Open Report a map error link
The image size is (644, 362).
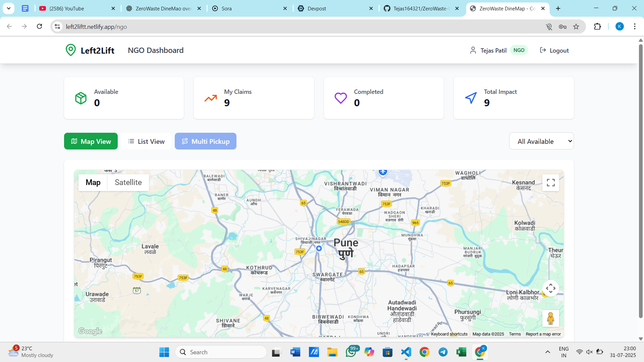pyautogui.click(x=543, y=334)
